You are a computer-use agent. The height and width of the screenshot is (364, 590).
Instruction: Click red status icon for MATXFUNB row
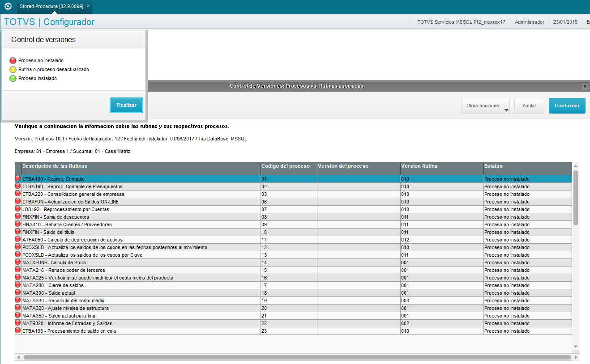click(18, 262)
